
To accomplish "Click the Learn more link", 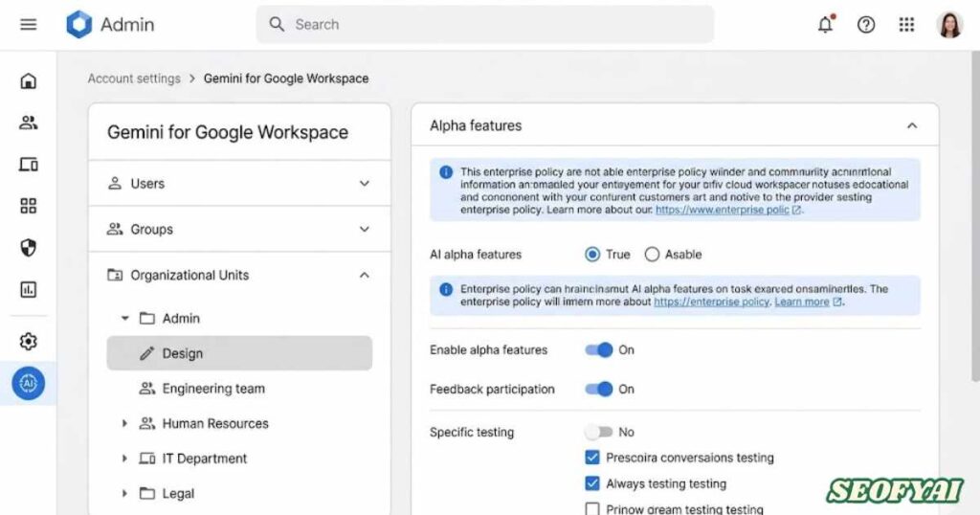I will click(x=802, y=302).
